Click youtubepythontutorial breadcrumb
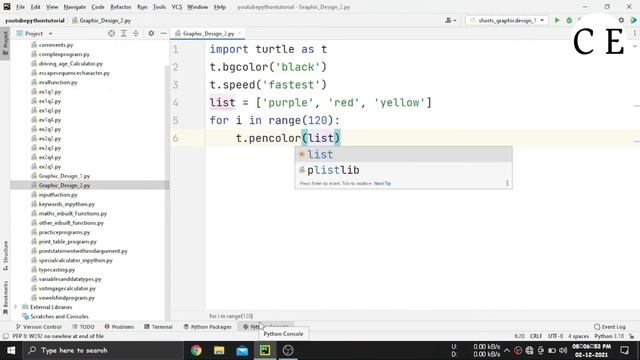The width and height of the screenshot is (640, 360). 35,20
